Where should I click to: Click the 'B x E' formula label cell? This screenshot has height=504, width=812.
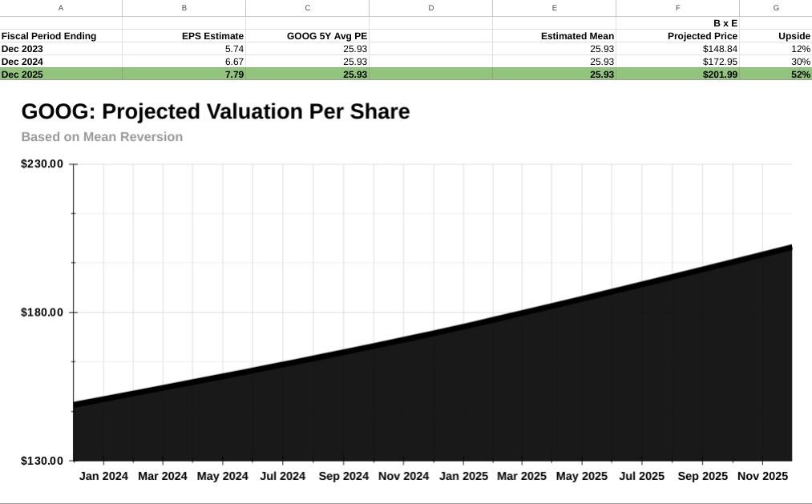pyautogui.click(x=725, y=23)
